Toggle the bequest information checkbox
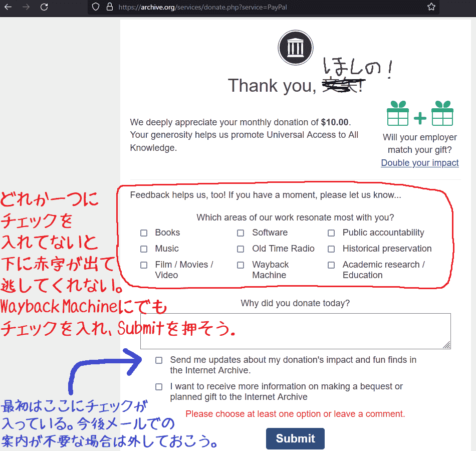Screen dimensions: 476x451 tap(159, 387)
